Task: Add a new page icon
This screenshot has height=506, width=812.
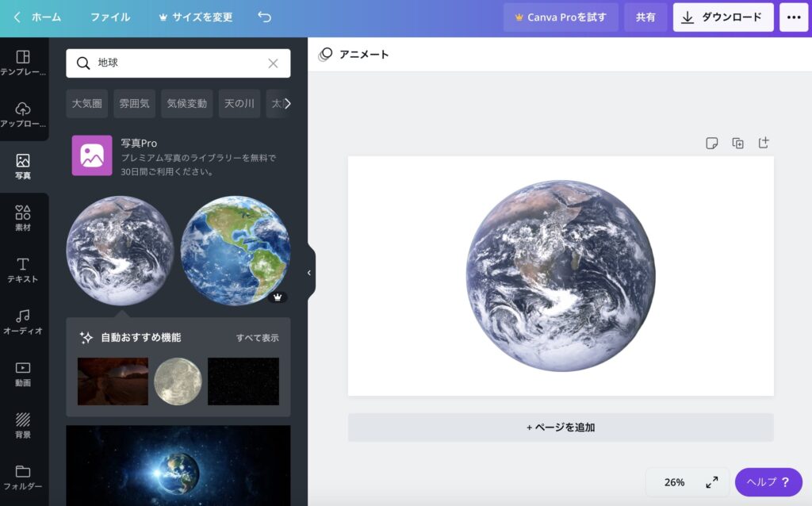Action: [x=764, y=143]
